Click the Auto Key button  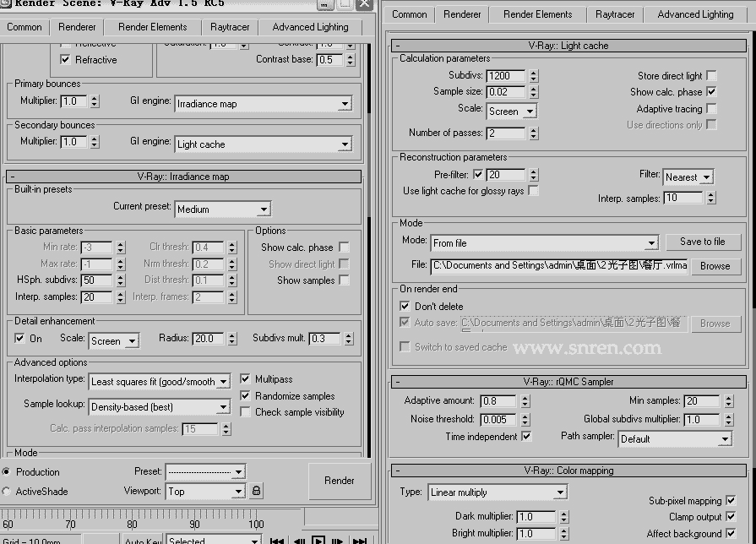[x=142, y=540]
